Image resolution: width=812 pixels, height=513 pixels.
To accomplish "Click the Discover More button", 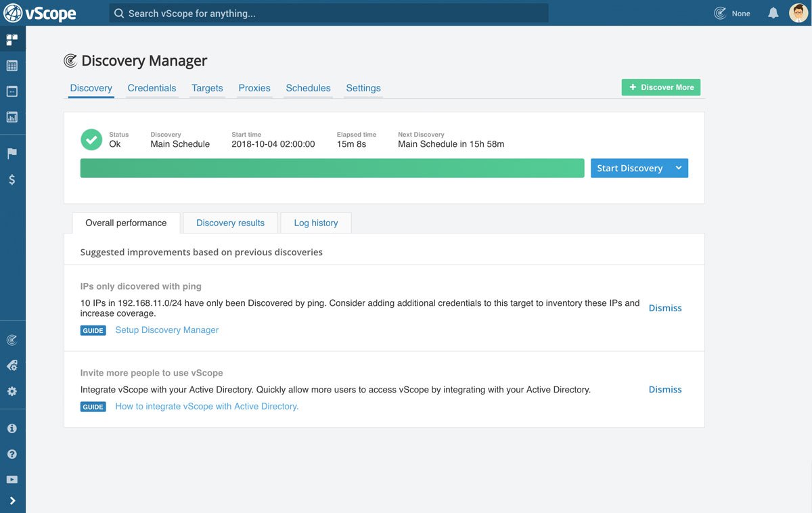I will 661,87.
